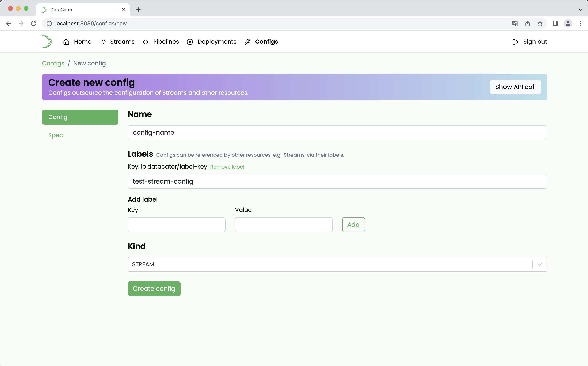Click the 'New config' breadcrumb text
Screen dimensions: 588x366
90,63
